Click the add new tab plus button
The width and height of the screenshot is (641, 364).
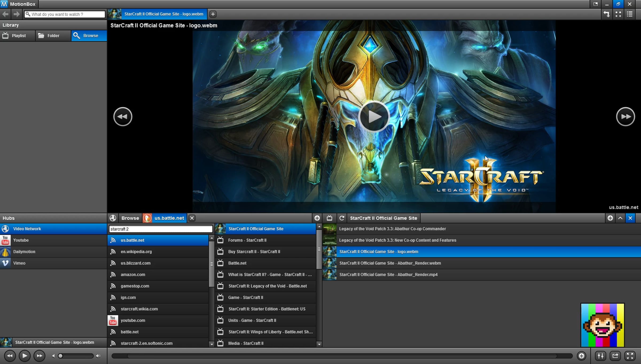[x=213, y=14]
